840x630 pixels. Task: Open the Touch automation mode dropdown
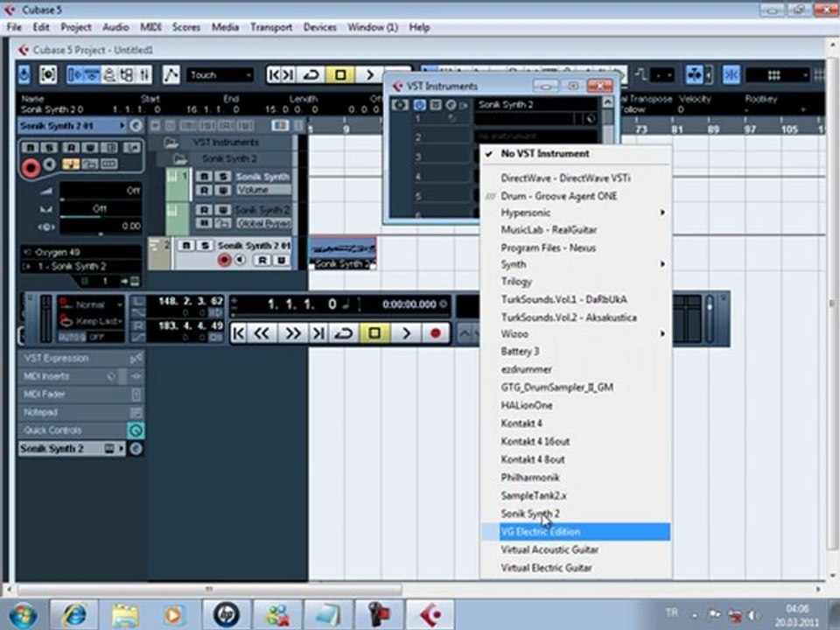point(220,75)
